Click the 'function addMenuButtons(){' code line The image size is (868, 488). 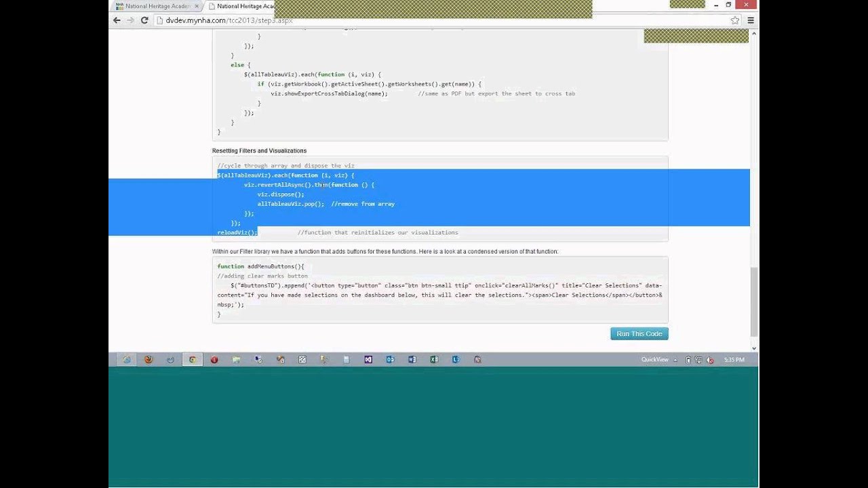(x=260, y=266)
